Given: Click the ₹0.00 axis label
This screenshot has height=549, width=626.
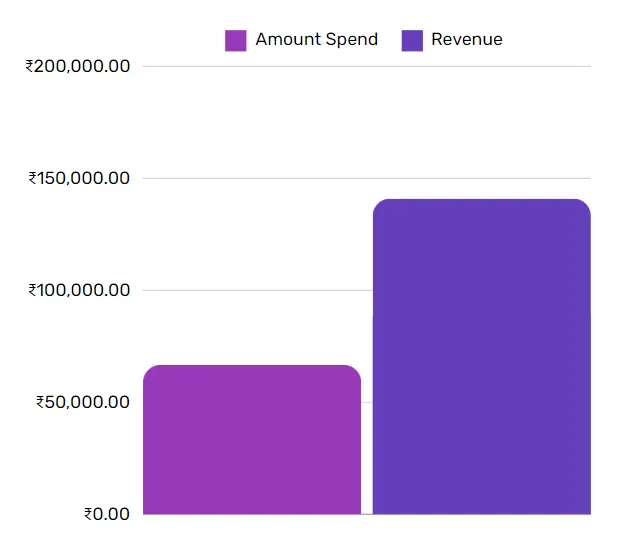Looking at the screenshot, I should (x=106, y=514).
